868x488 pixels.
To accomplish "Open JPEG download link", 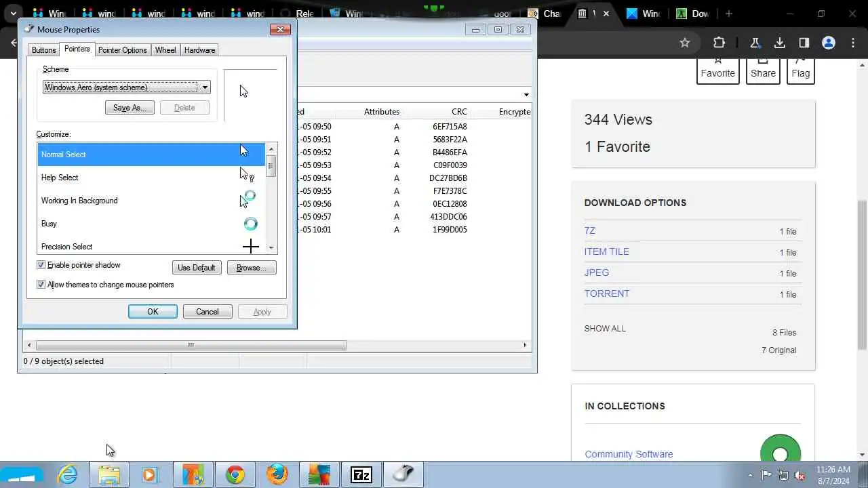I will (x=596, y=272).
